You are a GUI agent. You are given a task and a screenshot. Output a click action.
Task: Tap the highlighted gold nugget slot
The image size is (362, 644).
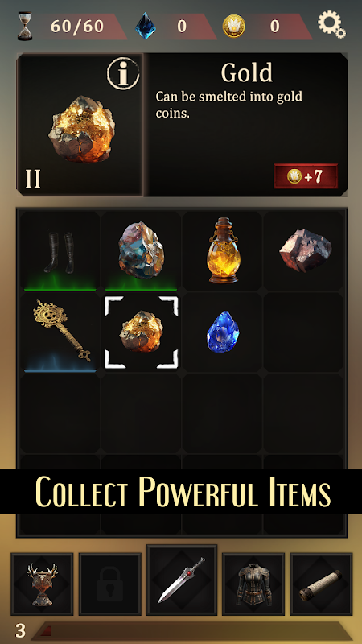coord(141,332)
